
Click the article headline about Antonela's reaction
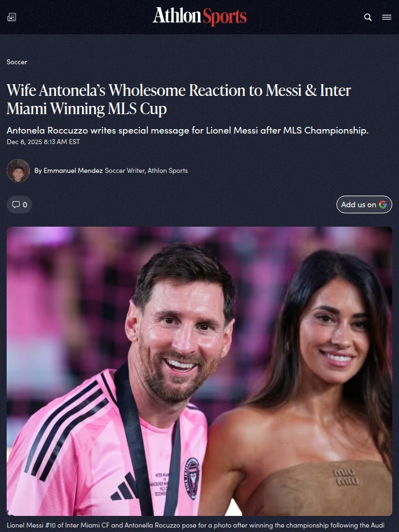coord(179,99)
